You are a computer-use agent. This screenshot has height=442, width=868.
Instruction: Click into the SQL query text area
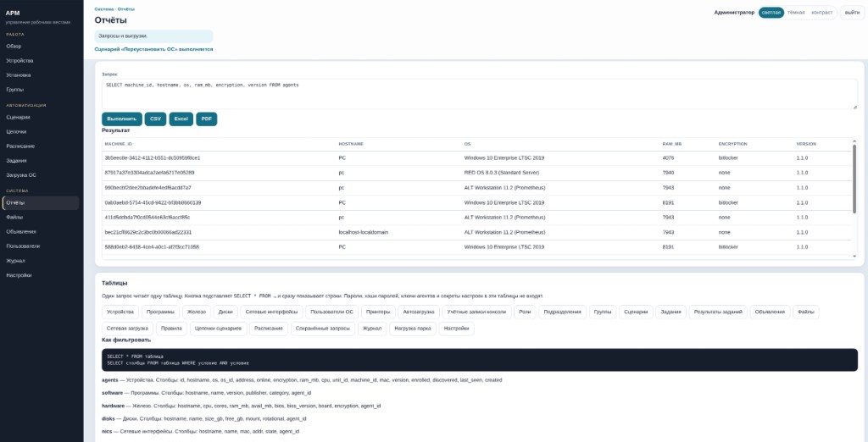click(480, 94)
